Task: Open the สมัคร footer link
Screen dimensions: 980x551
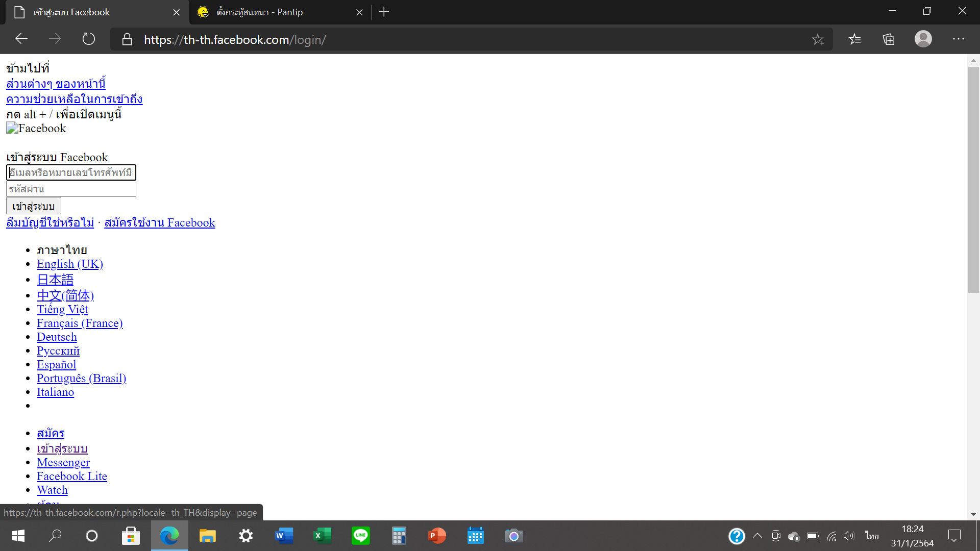Action: coord(51,433)
